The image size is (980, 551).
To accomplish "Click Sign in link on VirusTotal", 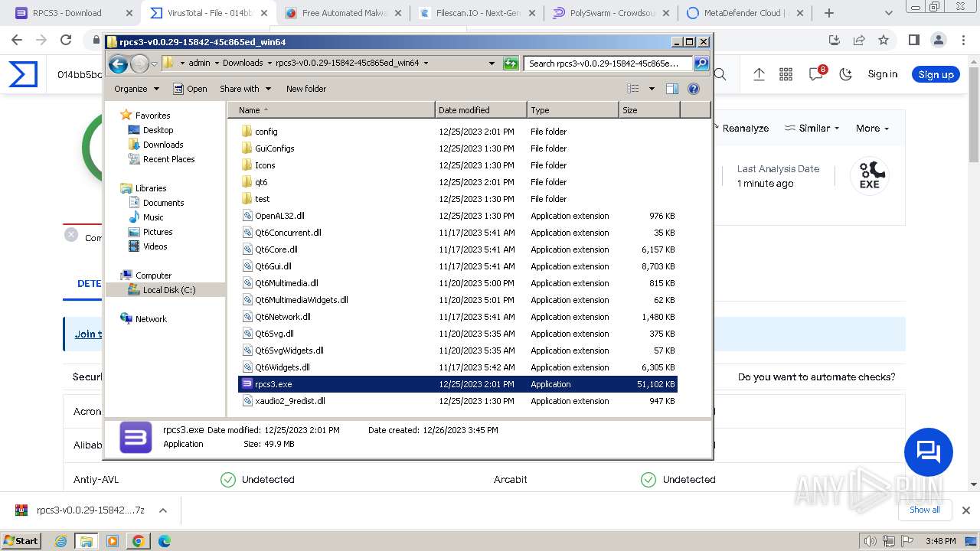I will pyautogui.click(x=882, y=74).
